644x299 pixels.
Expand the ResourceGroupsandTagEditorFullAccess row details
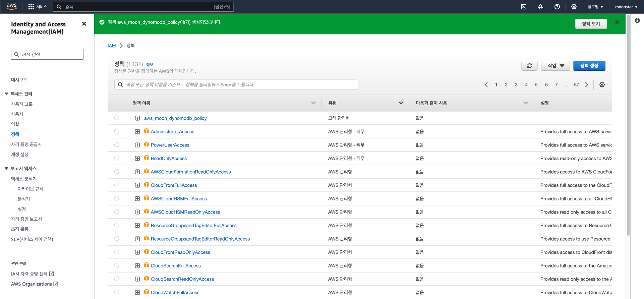pos(137,226)
